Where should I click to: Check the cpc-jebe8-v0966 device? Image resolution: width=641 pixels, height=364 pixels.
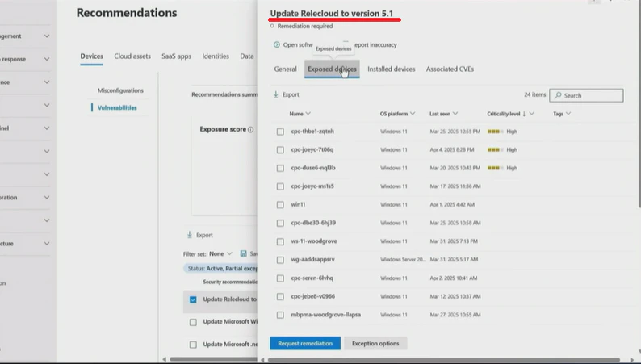tap(280, 296)
